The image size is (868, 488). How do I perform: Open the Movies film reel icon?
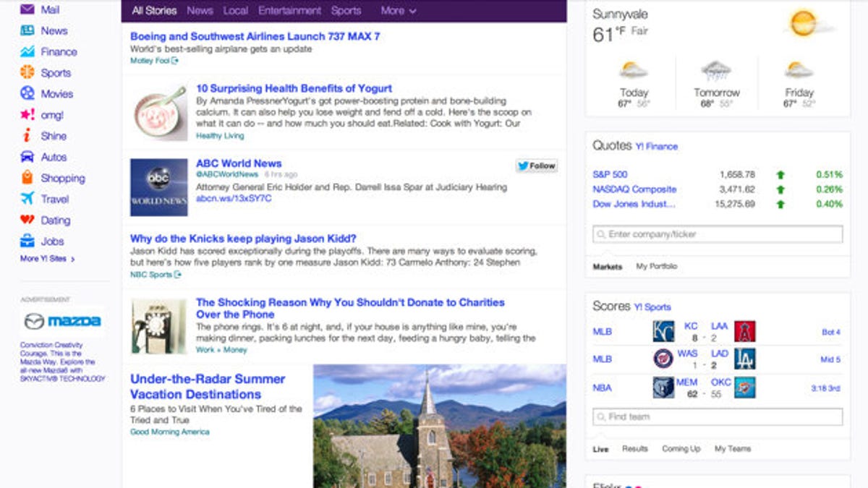pyautogui.click(x=27, y=93)
